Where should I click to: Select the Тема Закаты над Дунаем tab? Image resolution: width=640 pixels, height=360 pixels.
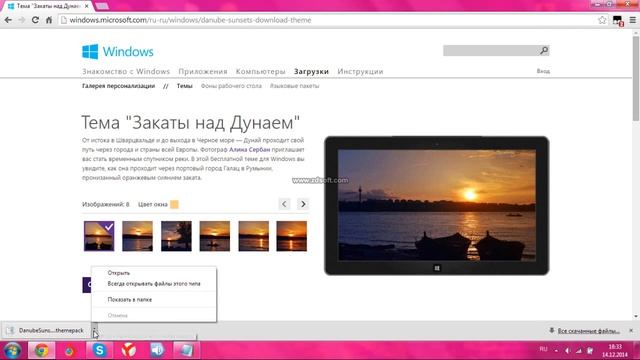pos(47,6)
